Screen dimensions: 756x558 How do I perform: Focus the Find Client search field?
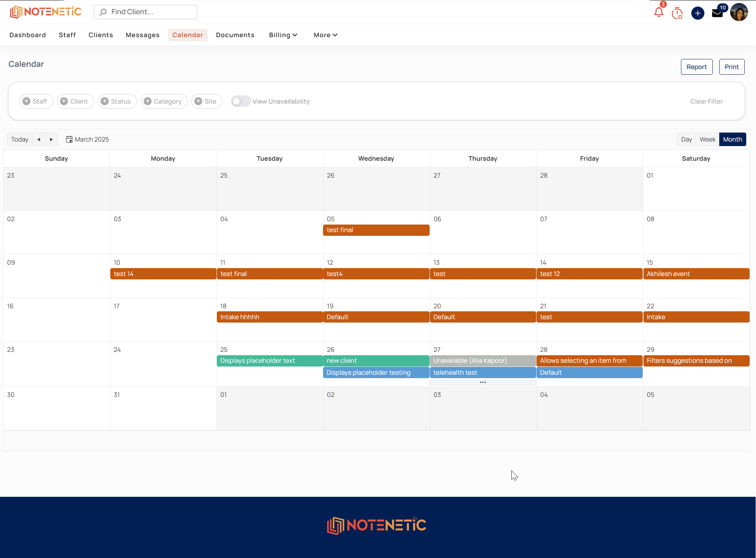tap(146, 12)
